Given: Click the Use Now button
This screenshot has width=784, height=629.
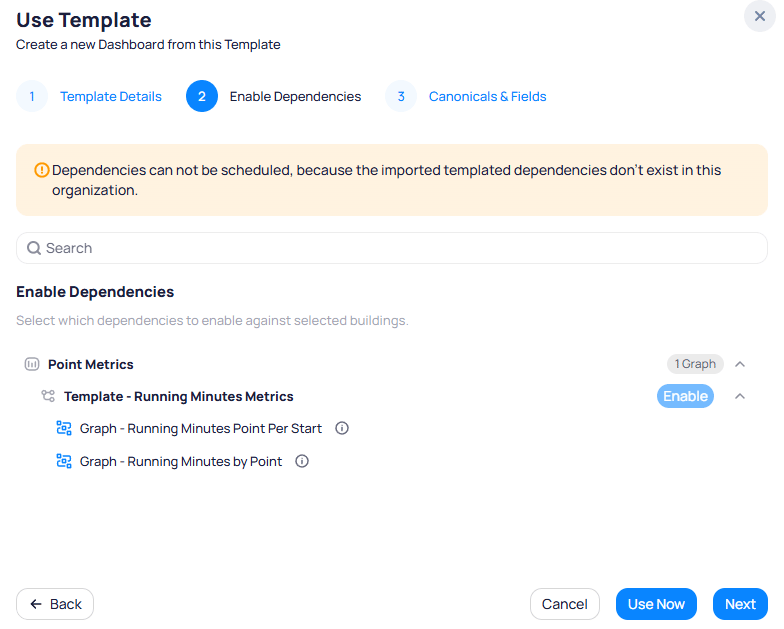Looking at the screenshot, I should [656, 604].
